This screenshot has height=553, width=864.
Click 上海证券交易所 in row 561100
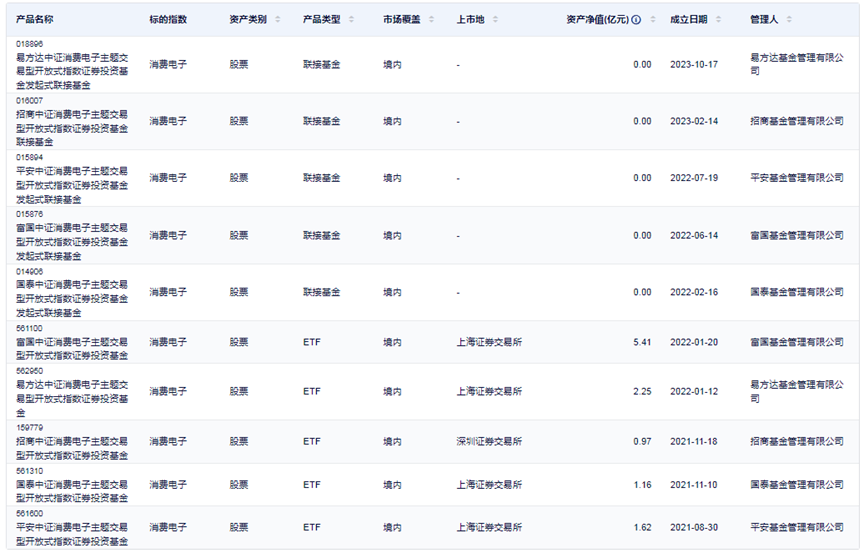(x=489, y=343)
